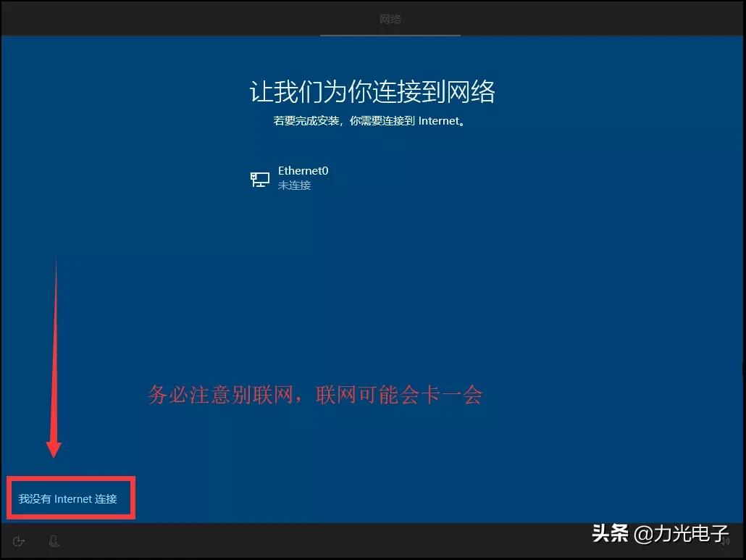Select the 网络 title at top

coord(390,19)
